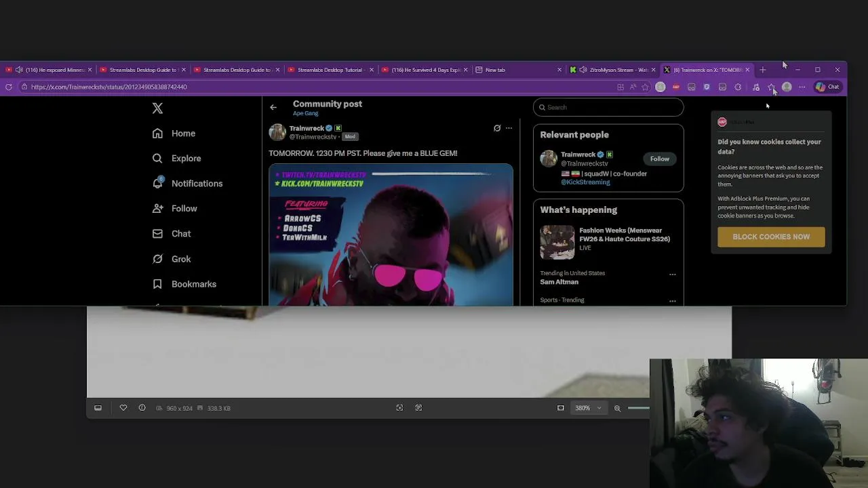The height and width of the screenshot is (488, 868).
Task: Open browser settings and more ellipsis
Action: tap(802, 87)
